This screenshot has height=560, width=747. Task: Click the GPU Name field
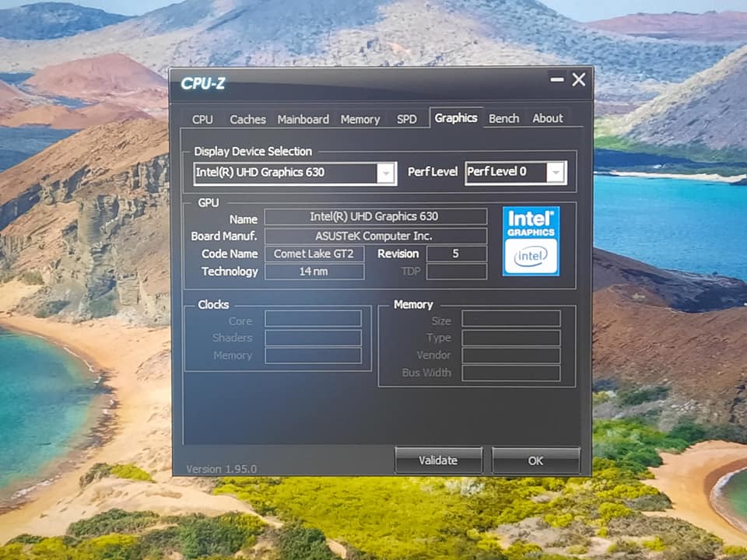(x=375, y=217)
